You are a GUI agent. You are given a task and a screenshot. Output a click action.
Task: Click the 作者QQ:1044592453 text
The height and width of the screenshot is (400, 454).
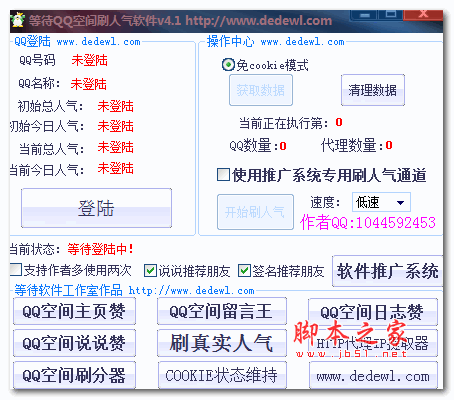pos(368,222)
